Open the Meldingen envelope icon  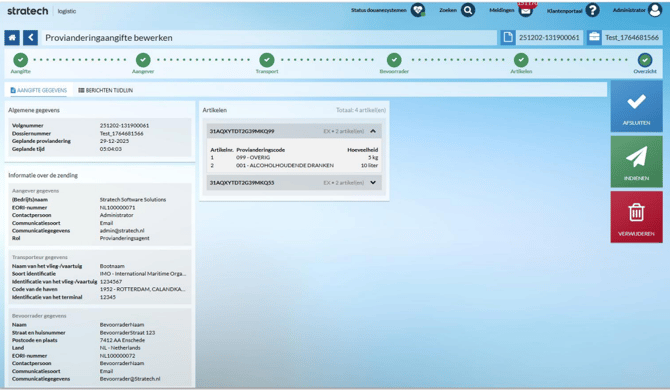tap(526, 10)
